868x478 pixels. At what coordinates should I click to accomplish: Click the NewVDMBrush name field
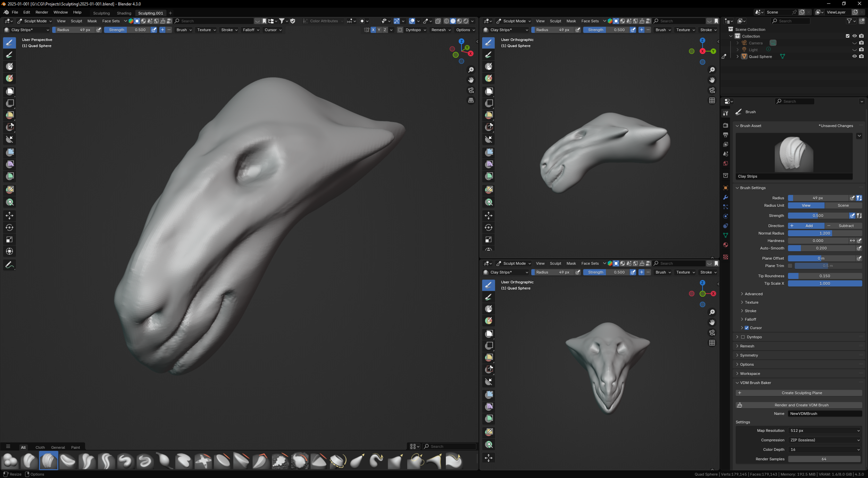825,413
